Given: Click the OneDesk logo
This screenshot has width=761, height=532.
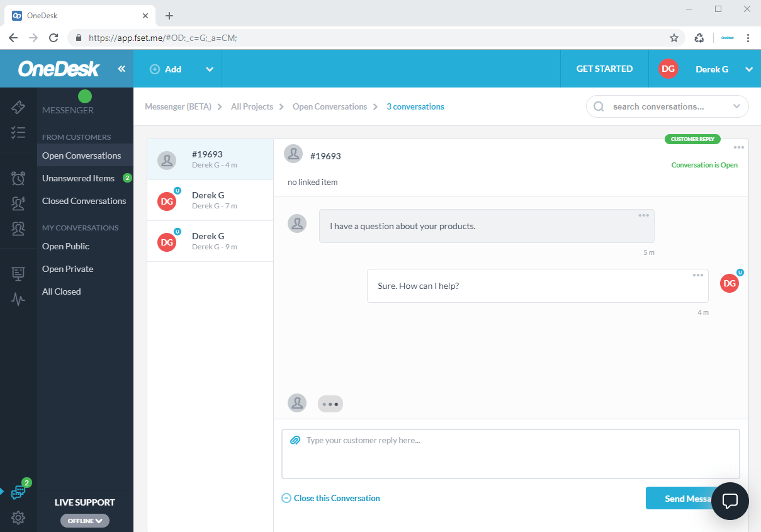Looking at the screenshot, I should 59,69.
